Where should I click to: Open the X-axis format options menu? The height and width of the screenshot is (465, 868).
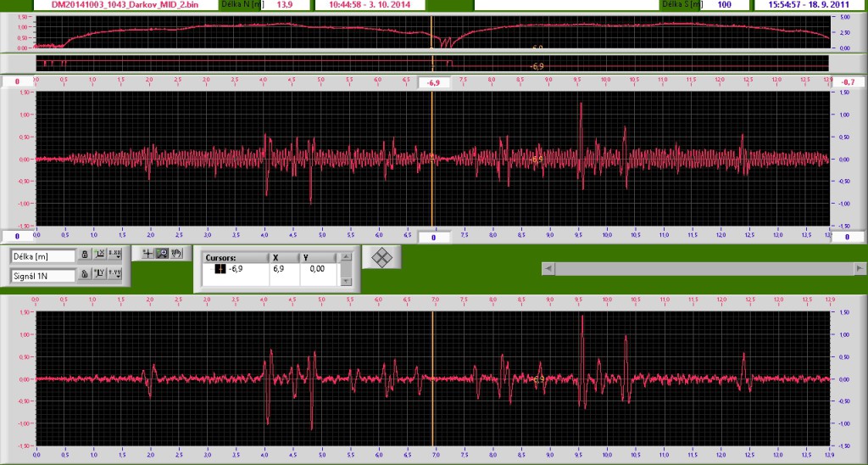pos(114,255)
